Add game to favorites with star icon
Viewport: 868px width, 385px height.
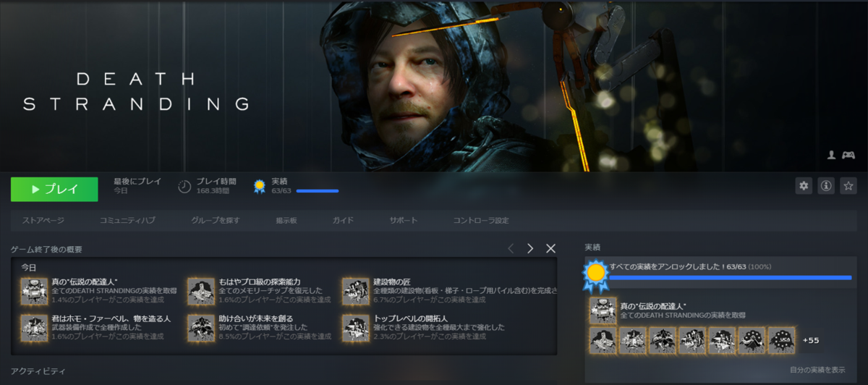click(x=848, y=186)
